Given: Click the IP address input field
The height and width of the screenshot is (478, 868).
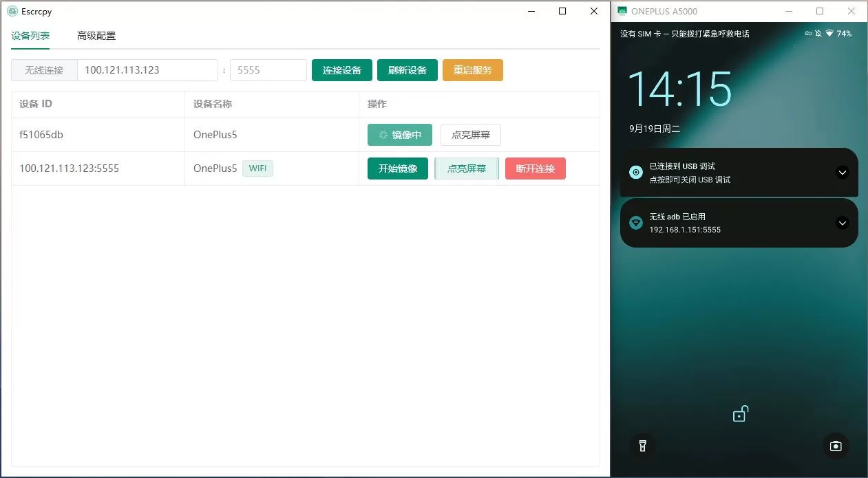Looking at the screenshot, I should coord(147,69).
